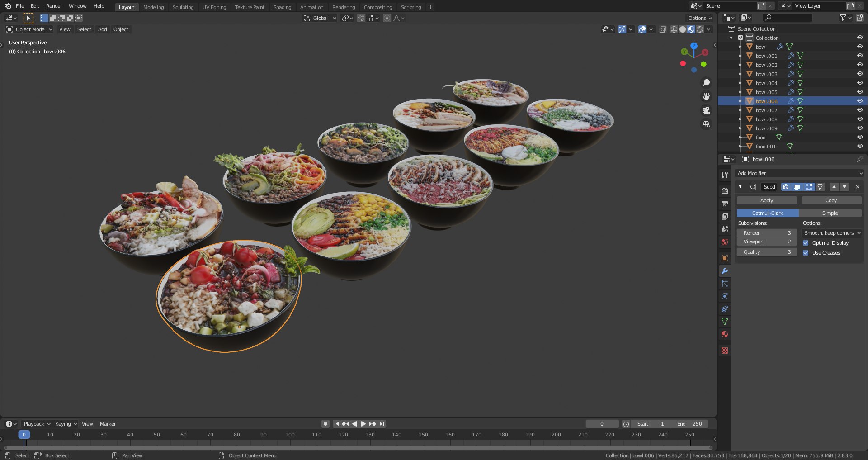Open the Render properties tab

click(x=725, y=191)
